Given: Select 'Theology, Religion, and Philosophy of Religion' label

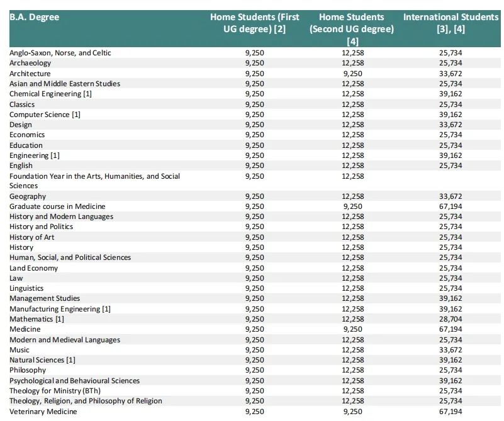Looking at the screenshot, I should pyautogui.click(x=86, y=401).
